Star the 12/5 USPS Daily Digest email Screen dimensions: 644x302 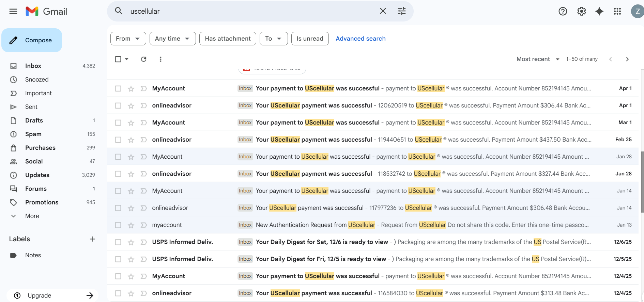coord(131,259)
